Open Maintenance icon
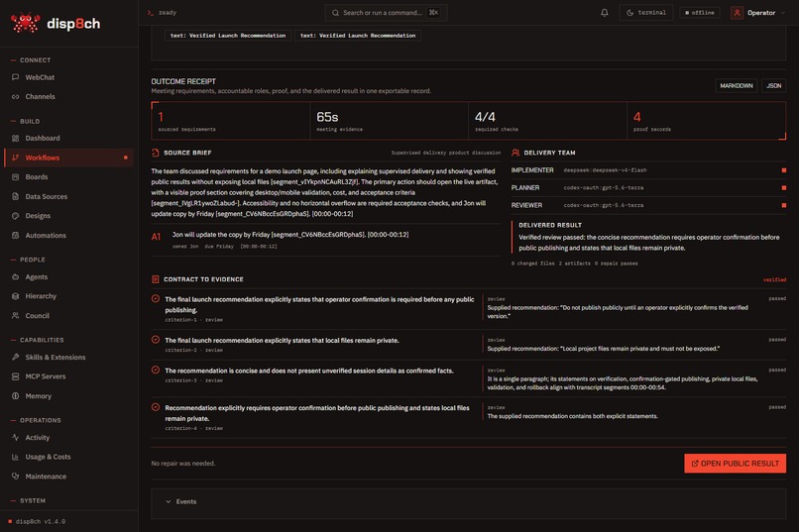The image size is (799, 532). click(x=15, y=477)
